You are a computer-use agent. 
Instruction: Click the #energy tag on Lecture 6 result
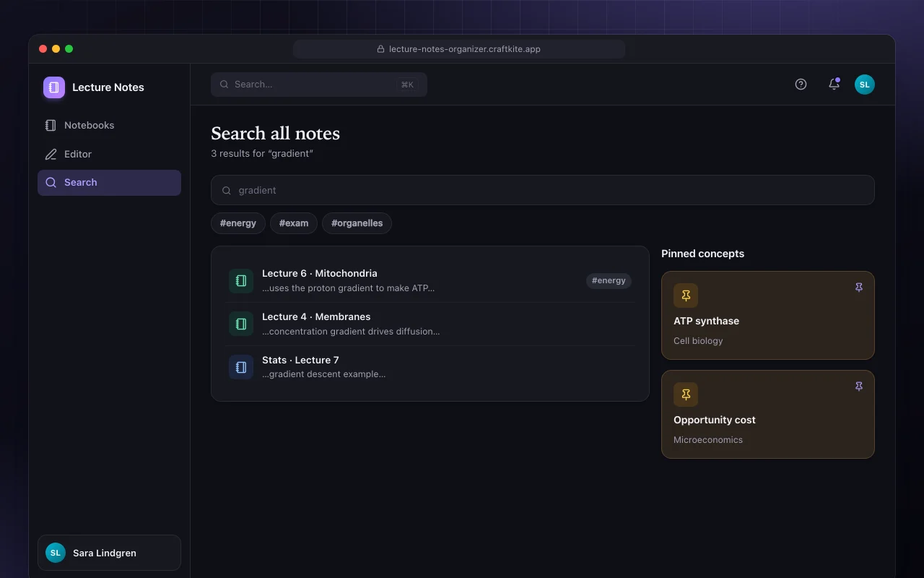[609, 280]
